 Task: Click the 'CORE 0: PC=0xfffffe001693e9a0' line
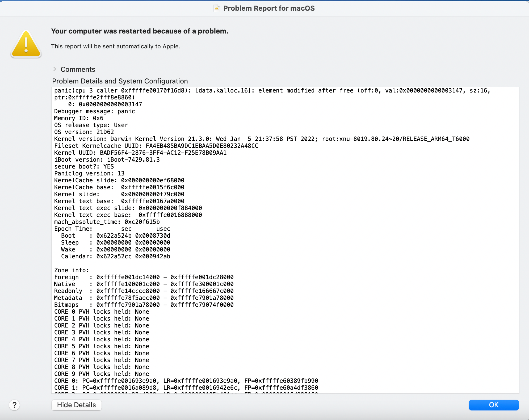click(x=186, y=381)
